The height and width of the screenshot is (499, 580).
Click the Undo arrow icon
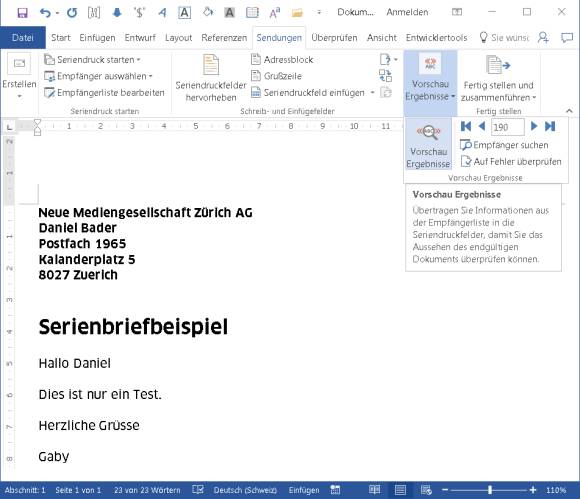click(45, 13)
